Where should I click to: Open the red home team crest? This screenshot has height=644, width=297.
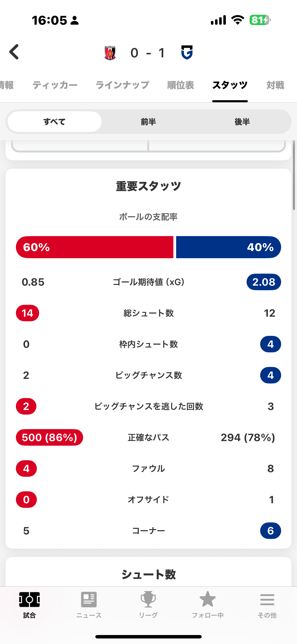[110, 53]
